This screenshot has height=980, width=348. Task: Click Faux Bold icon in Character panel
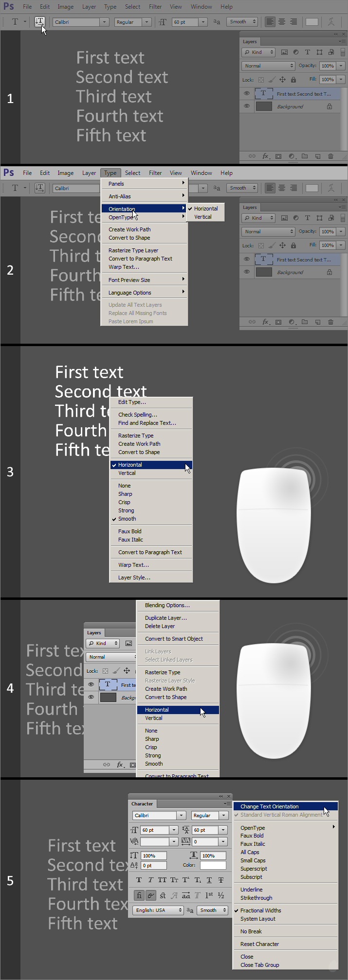pyautogui.click(x=139, y=880)
